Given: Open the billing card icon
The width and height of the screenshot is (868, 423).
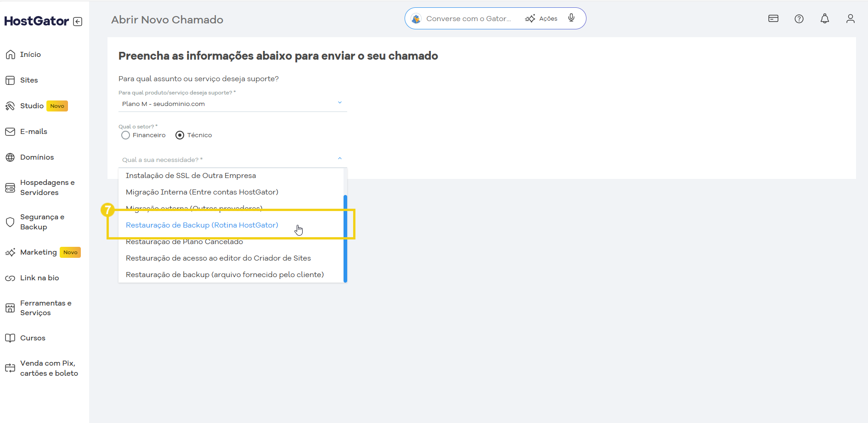Looking at the screenshot, I should pos(773,18).
